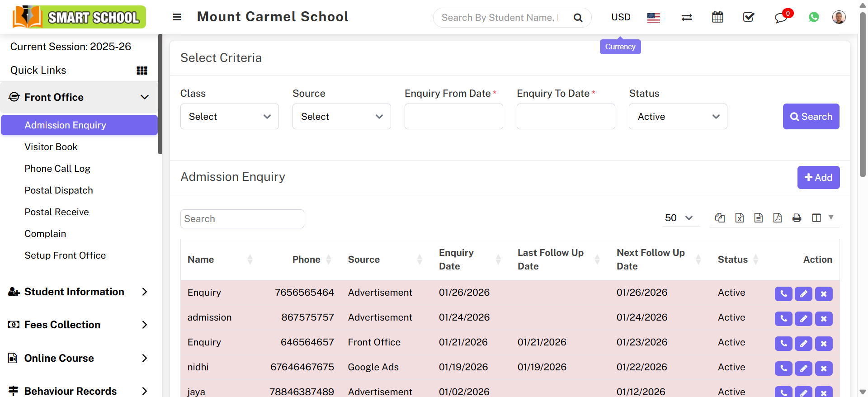Click the Enquiry From Date field
Screen dimensions: 868x397
click(453, 117)
